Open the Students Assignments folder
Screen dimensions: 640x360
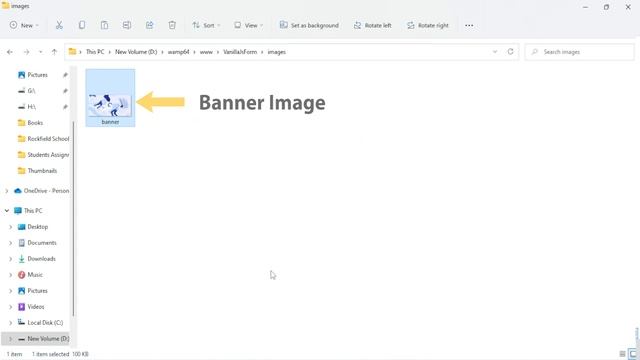tap(48, 155)
